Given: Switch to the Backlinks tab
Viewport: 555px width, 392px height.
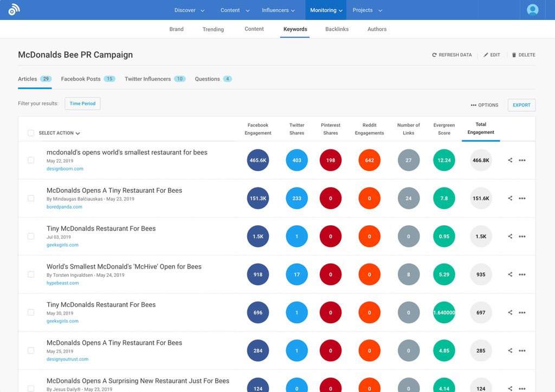Looking at the screenshot, I should [x=337, y=29].
